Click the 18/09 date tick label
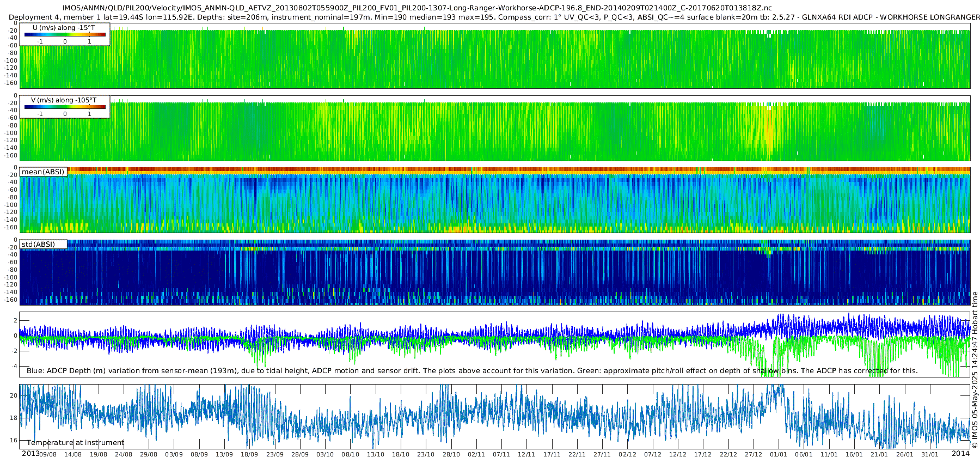This screenshot has height=463, width=980. click(249, 454)
